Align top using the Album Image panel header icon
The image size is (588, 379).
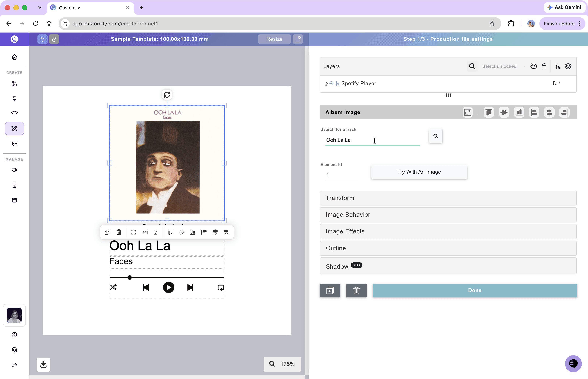(489, 113)
